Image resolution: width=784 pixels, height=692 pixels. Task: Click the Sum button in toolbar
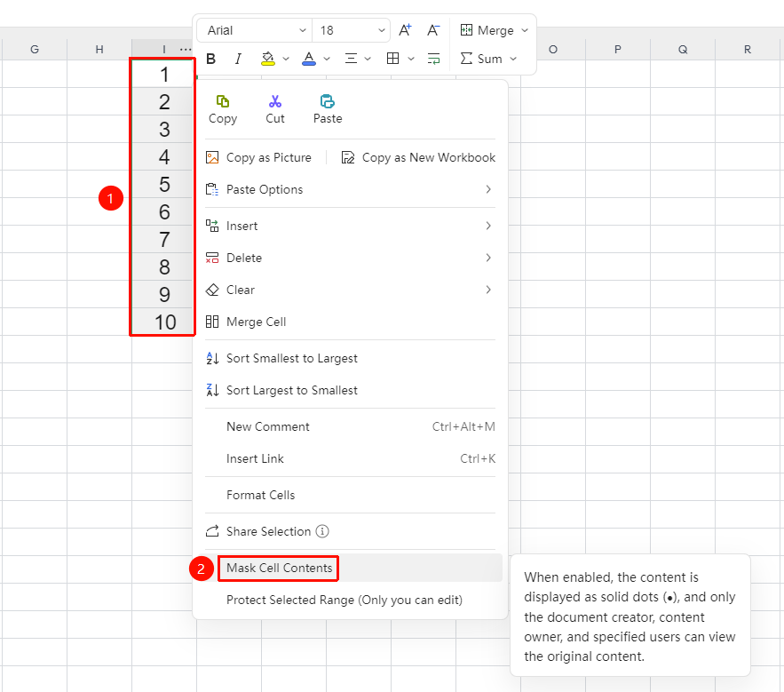click(481, 59)
